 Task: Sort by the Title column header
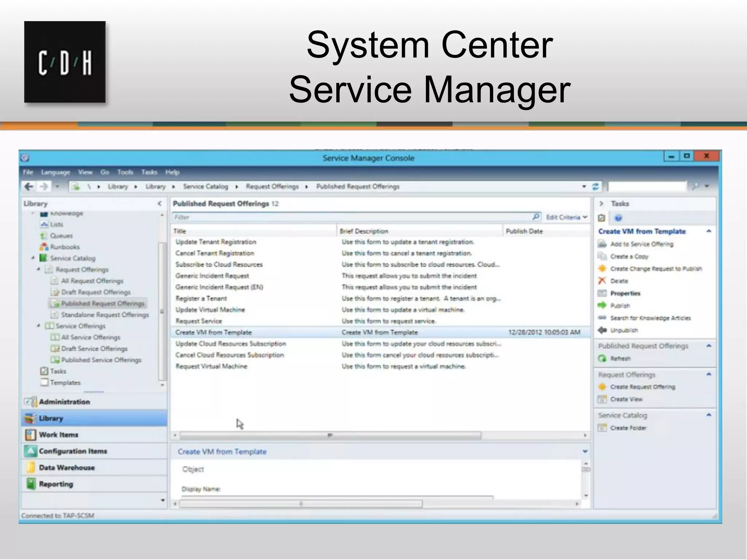pos(253,231)
